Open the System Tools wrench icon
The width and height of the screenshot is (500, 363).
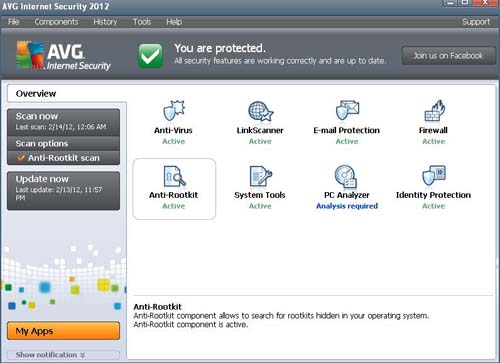(x=260, y=176)
